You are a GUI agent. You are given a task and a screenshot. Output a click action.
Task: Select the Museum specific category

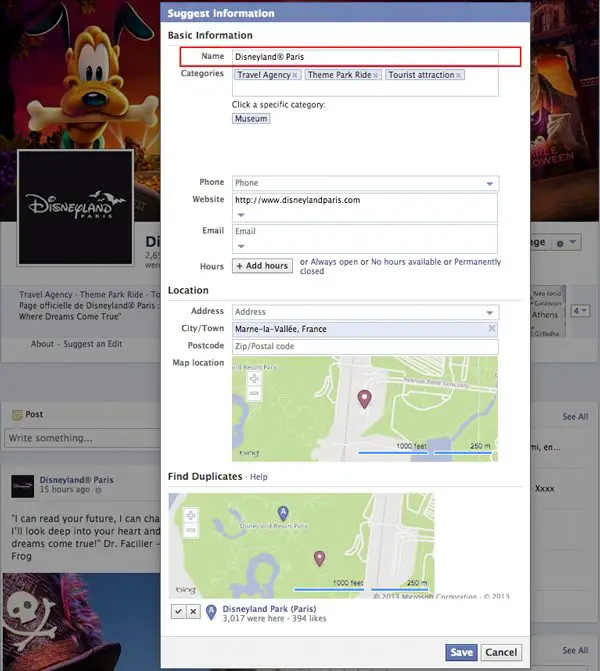[x=251, y=119]
